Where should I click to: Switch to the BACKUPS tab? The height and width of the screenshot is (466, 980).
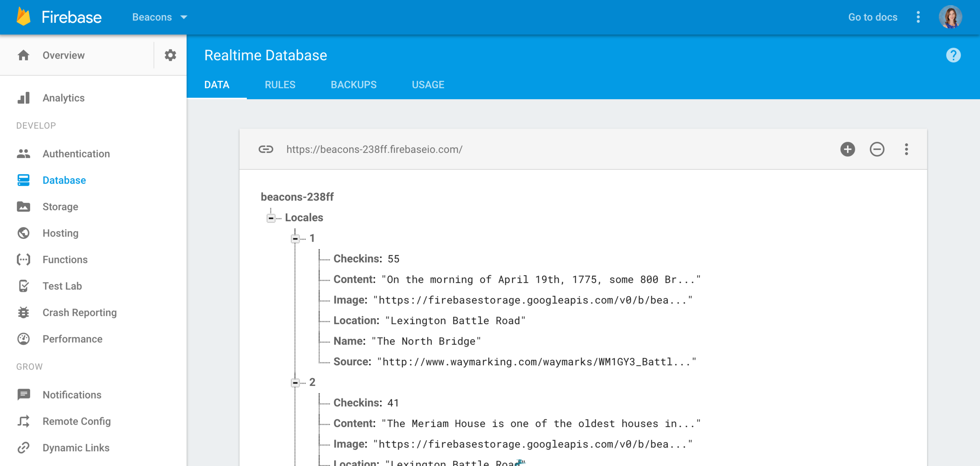(353, 85)
